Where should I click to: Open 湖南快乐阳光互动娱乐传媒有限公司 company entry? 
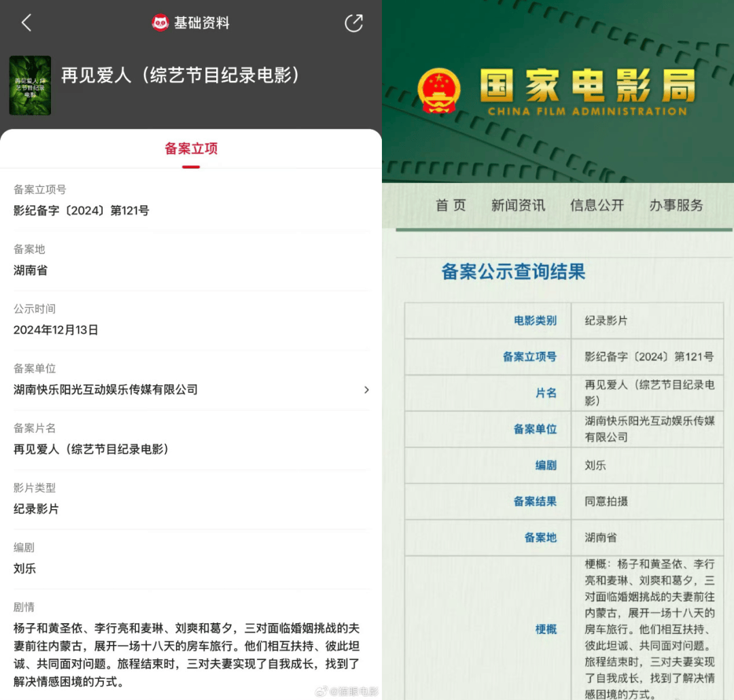coord(191,389)
